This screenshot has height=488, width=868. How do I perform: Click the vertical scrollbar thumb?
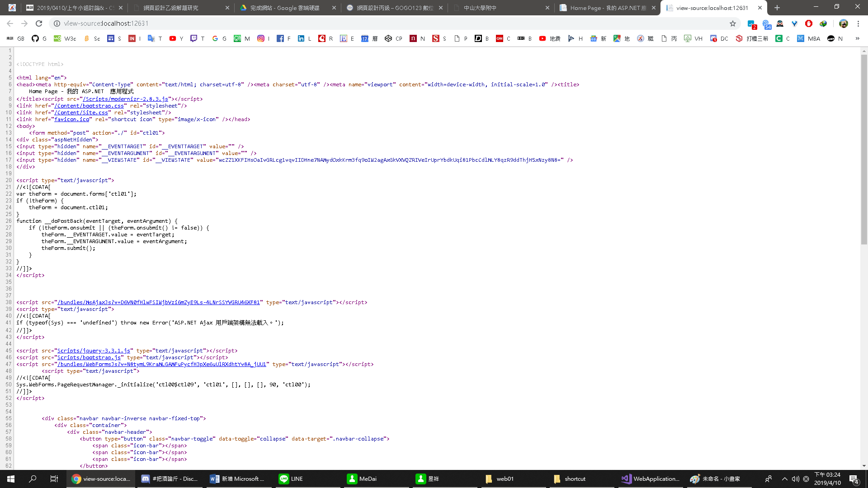coord(864,149)
